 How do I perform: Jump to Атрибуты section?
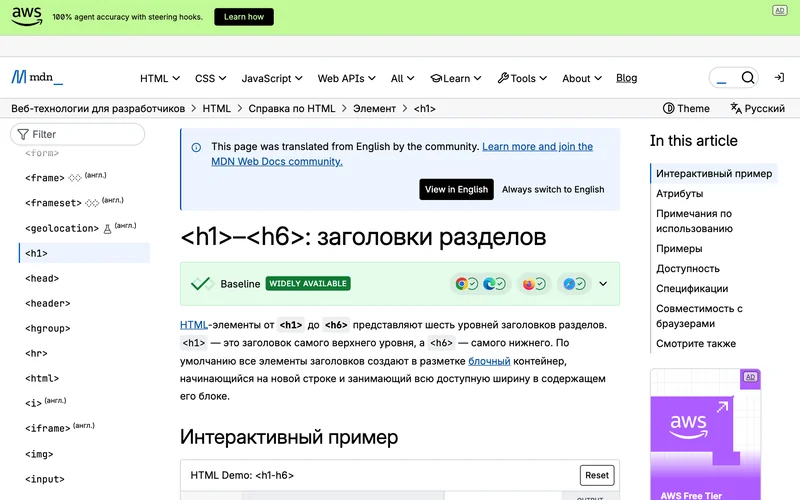680,193
